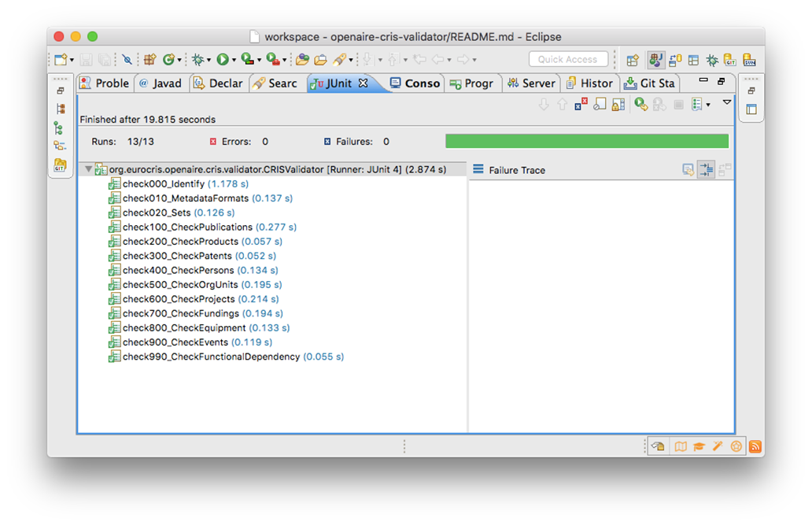Select check000_Identify test
Screen dimensions: 812x525
pyautogui.click(x=178, y=184)
